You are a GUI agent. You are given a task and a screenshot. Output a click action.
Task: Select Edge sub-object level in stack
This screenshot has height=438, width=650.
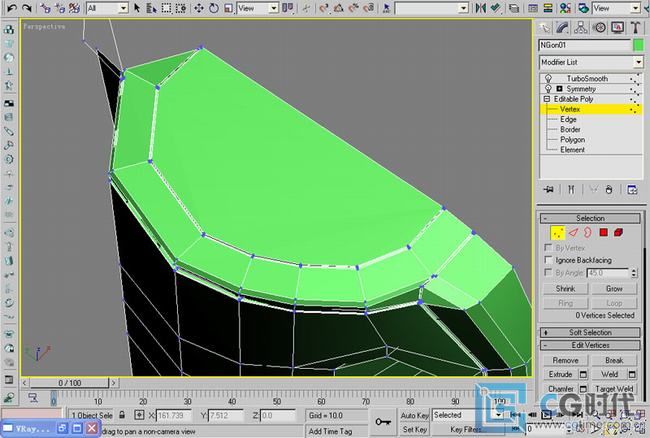[568, 119]
